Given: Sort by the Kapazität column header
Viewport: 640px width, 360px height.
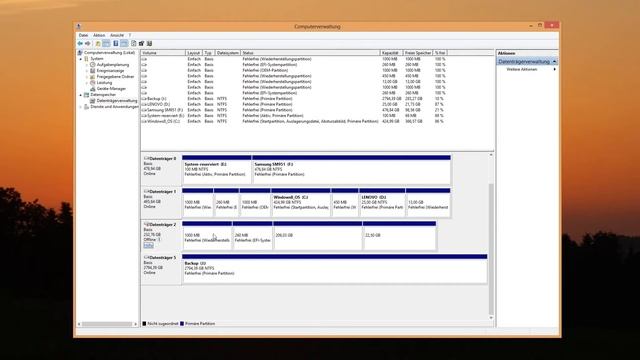Looking at the screenshot, I should point(391,53).
